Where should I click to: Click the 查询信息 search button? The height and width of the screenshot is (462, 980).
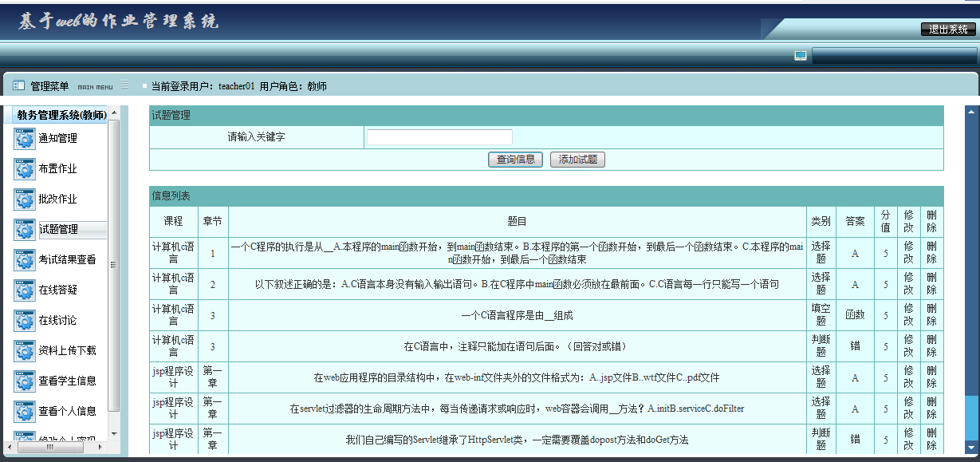(x=515, y=160)
